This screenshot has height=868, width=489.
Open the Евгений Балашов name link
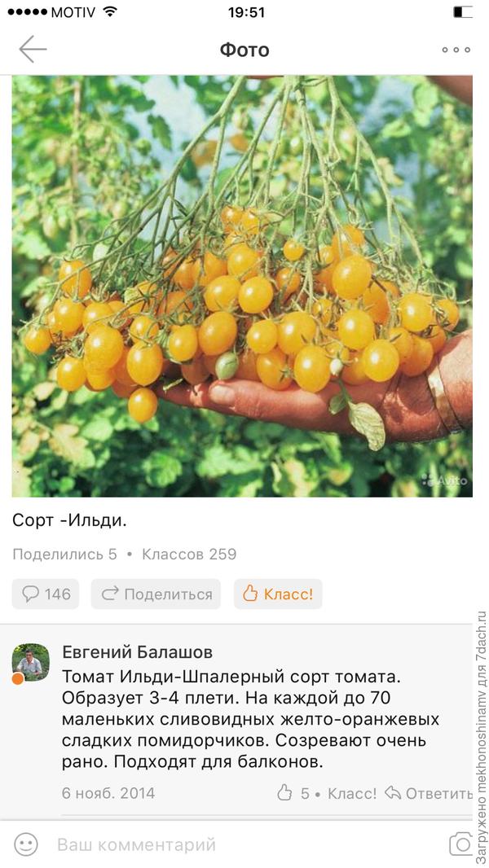(138, 652)
